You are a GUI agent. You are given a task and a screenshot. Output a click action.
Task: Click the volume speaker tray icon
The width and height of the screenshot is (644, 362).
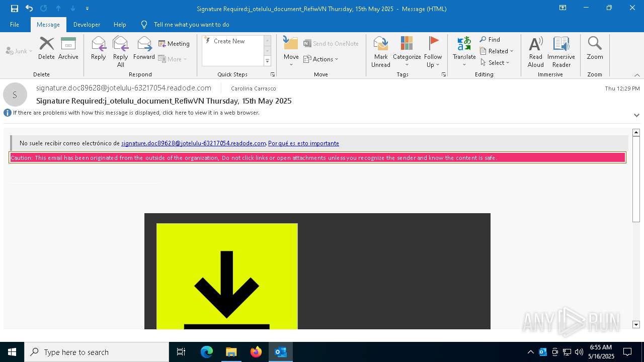[579, 352]
